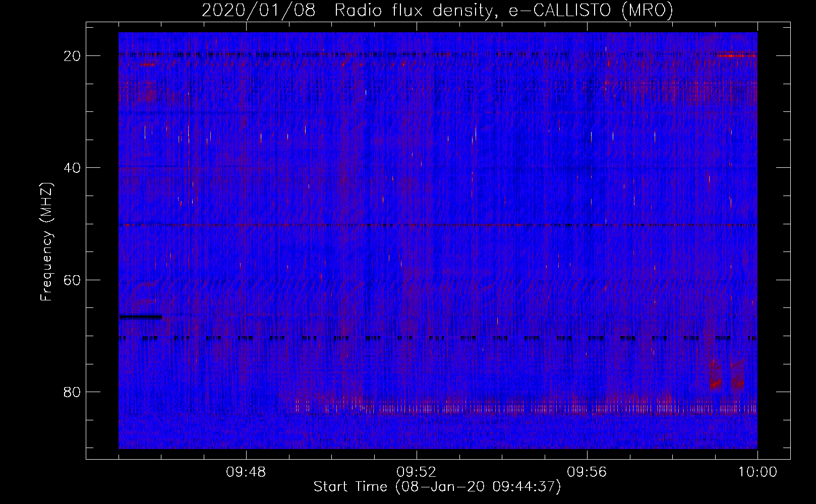
Task: Click the 'Start Time (08-Jan-20 09:44:37)' label
Action: (437, 487)
